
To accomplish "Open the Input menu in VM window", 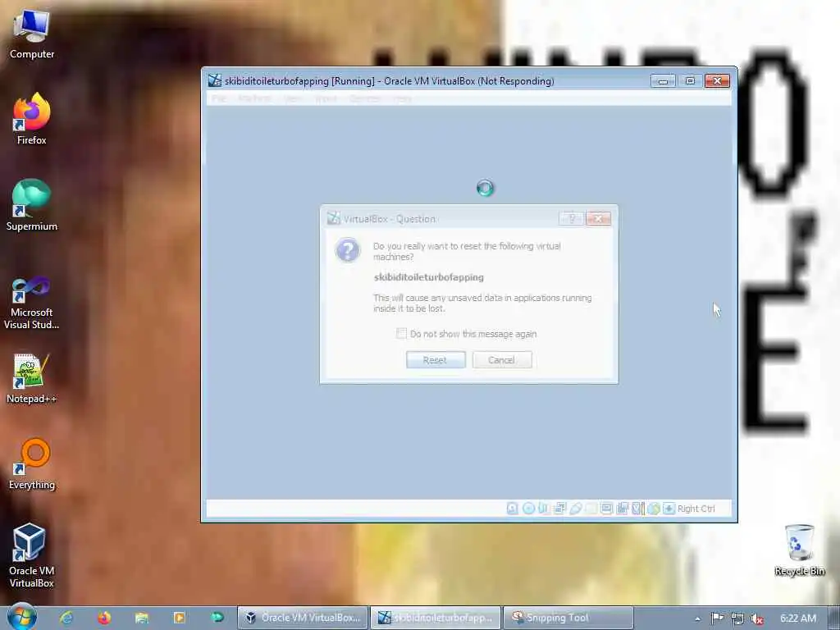I will pos(326,98).
